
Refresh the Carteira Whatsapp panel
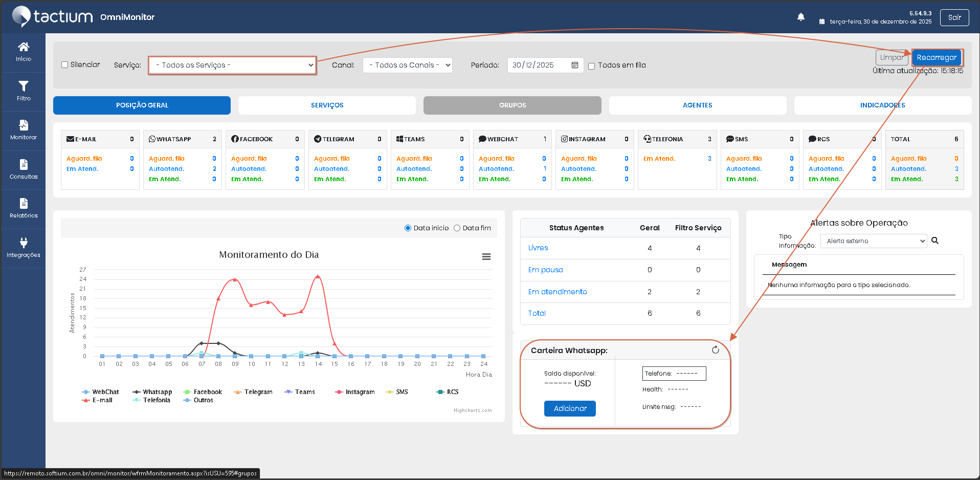pyautogui.click(x=715, y=350)
